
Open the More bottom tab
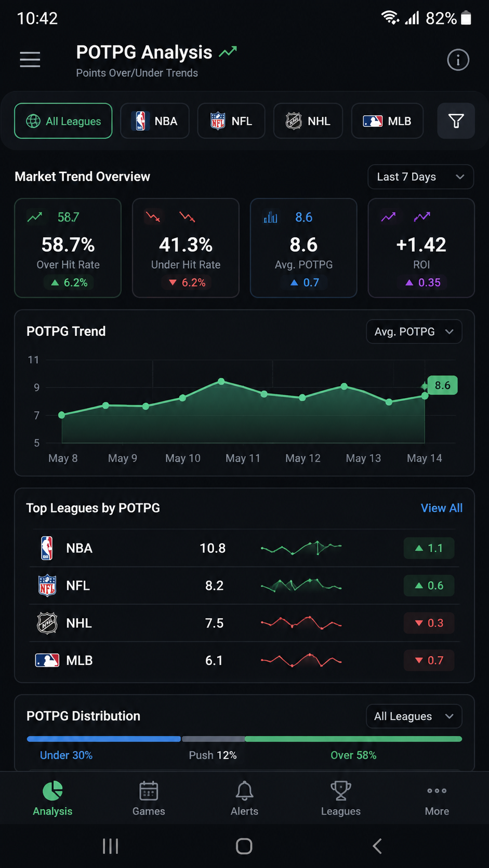[x=437, y=798]
